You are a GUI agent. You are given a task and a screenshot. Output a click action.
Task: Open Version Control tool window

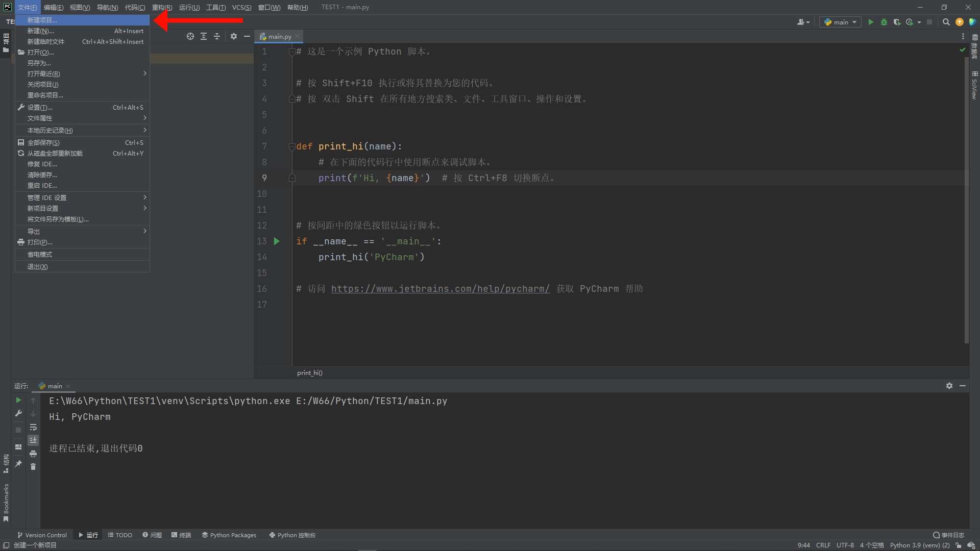tap(42, 535)
